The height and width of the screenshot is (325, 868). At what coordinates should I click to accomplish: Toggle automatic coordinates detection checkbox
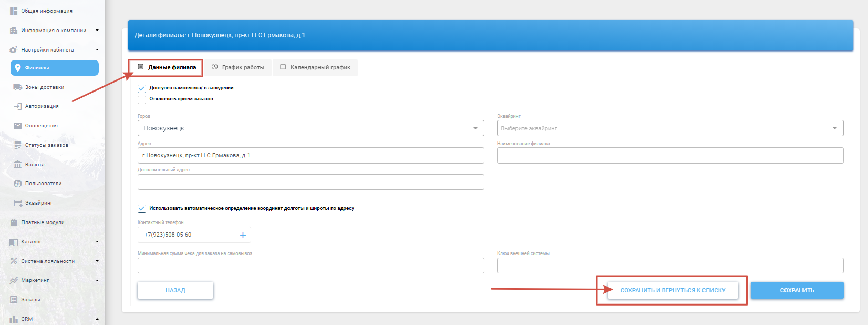[x=142, y=209]
